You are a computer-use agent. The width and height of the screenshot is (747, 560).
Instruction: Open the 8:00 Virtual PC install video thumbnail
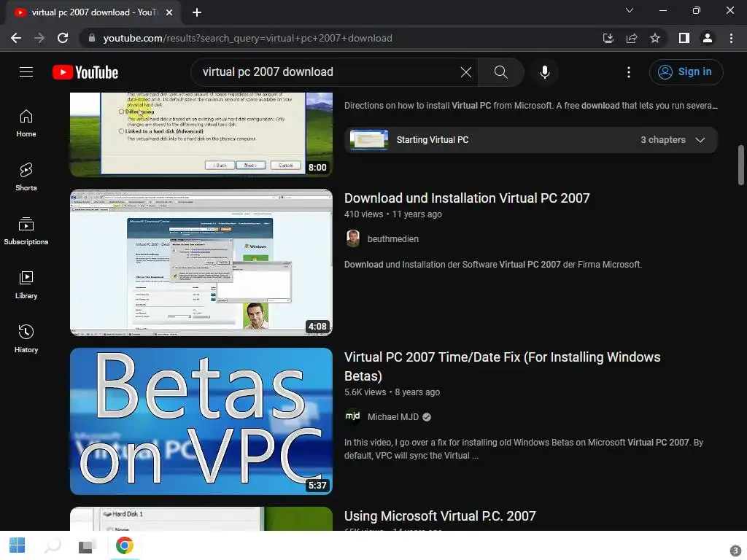point(201,134)
